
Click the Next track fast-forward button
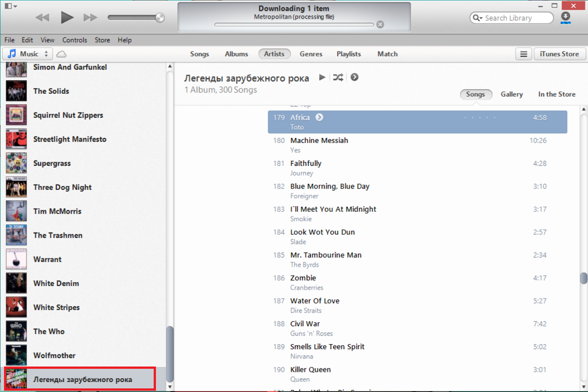pyautogui.click(x=91, y=18)
